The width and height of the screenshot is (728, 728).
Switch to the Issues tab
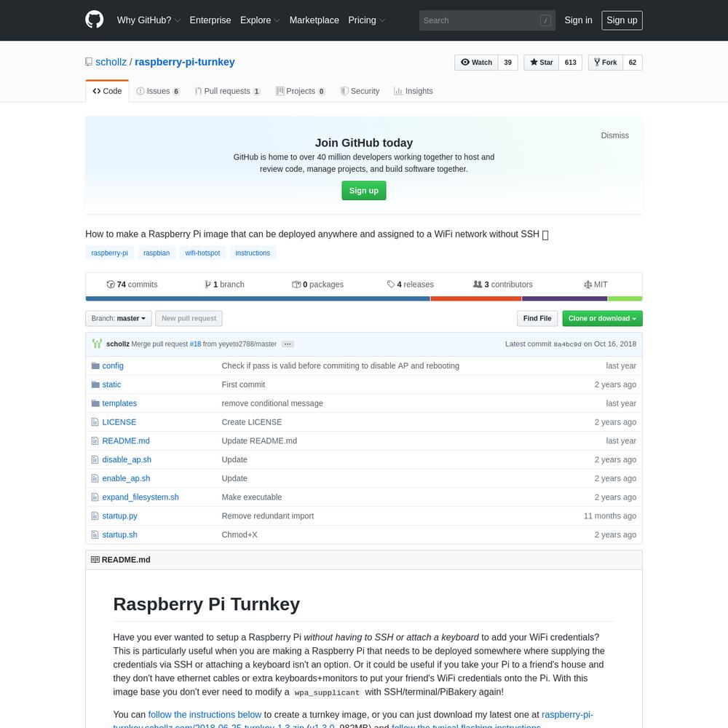click(158, 91)
